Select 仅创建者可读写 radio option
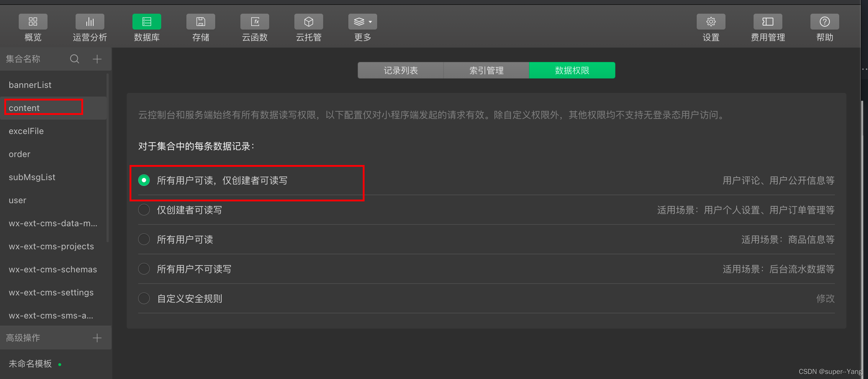The width and height of the screenshot is (868, 379). pyautogui.click(x=144, y=210)
